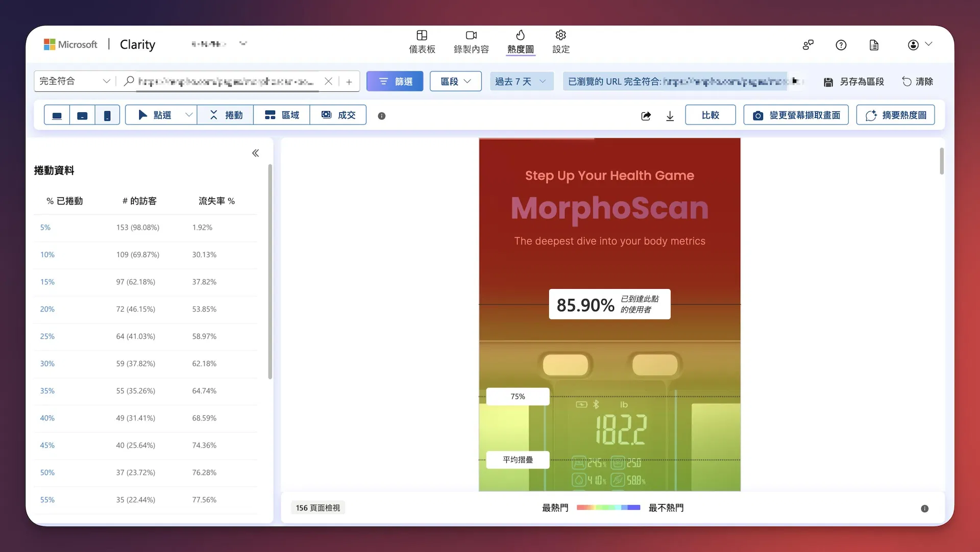Click the 156 頁面檢視 page views badge
Viewport: 980px width, 552px height.
pyautogui.click(x=318, y=508)
